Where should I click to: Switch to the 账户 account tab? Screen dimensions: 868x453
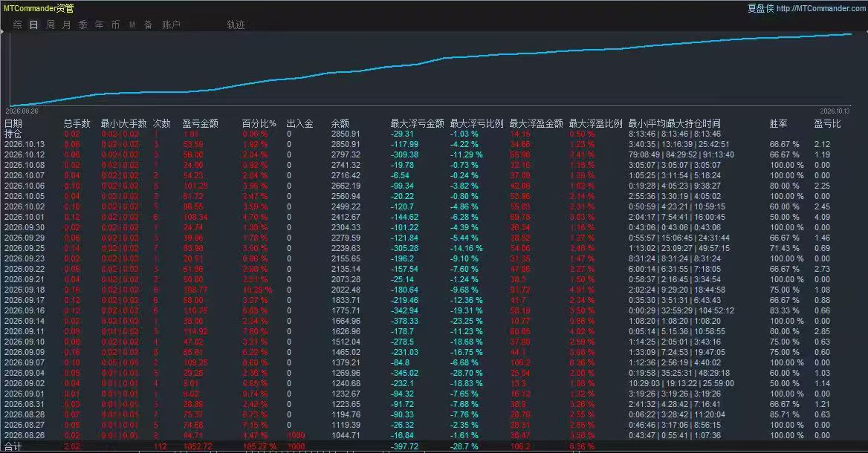[x=171, y=25]
